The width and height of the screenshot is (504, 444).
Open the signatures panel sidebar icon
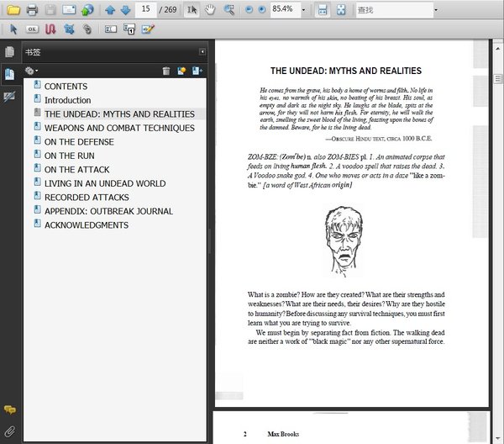pyautogui.click(x=9, y=97)
